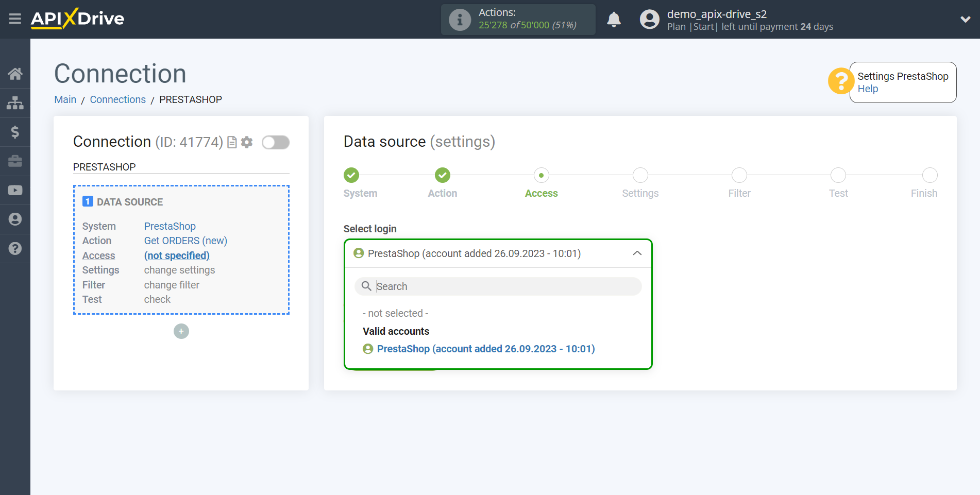Go to Home in sidebar
Viewport: 980px width, 495px height.
(x=15, y=74)
